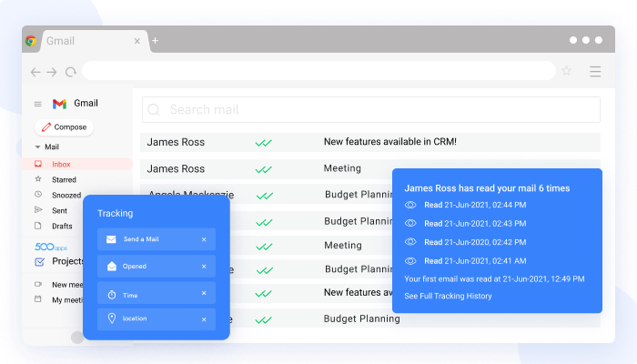Click read ticks on CRM features email
This screenshot has width=637, height=364.
(x=264, y=143)
